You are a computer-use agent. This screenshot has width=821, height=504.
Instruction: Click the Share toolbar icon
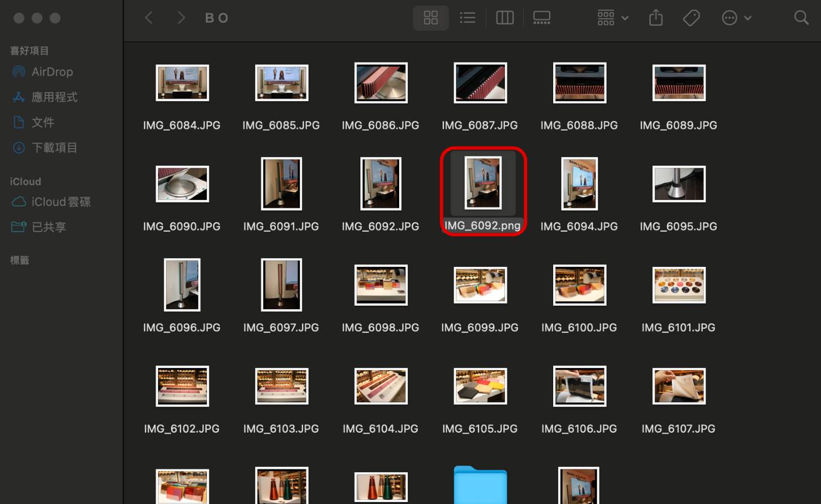[x=656, y=18]
